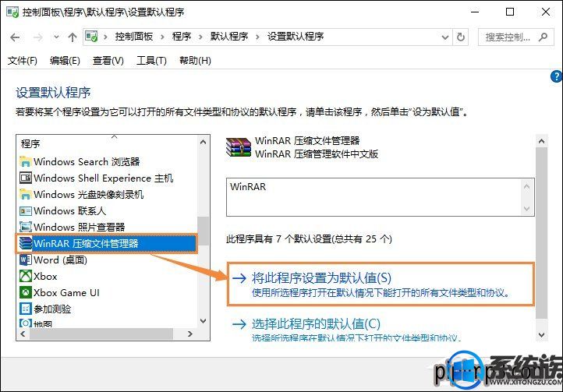The width and height of the screenshot is (563, 392).
Task: Click the WinRAR books icon in list
Action: tap(26, 243)
